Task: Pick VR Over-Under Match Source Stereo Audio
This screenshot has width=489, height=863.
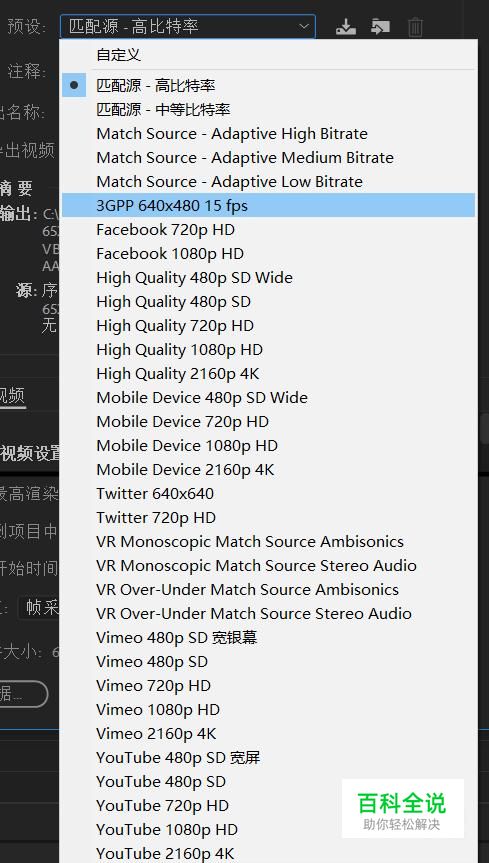Action: tap(269, 614)
